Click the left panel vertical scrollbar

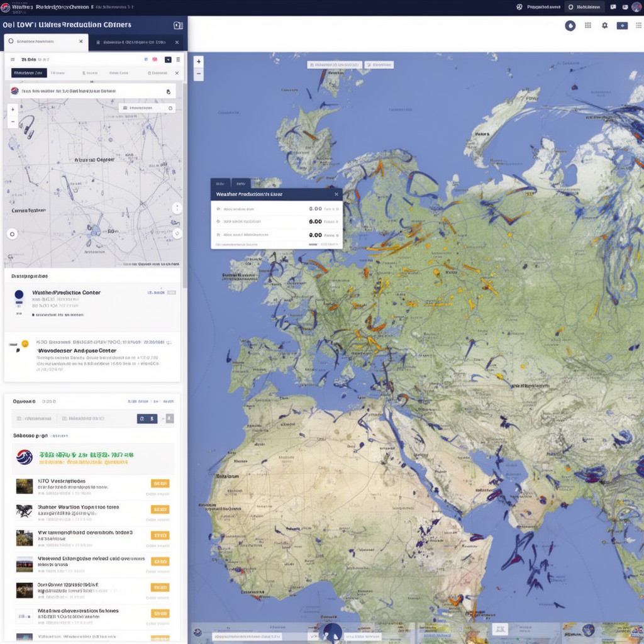coord(185,185)
